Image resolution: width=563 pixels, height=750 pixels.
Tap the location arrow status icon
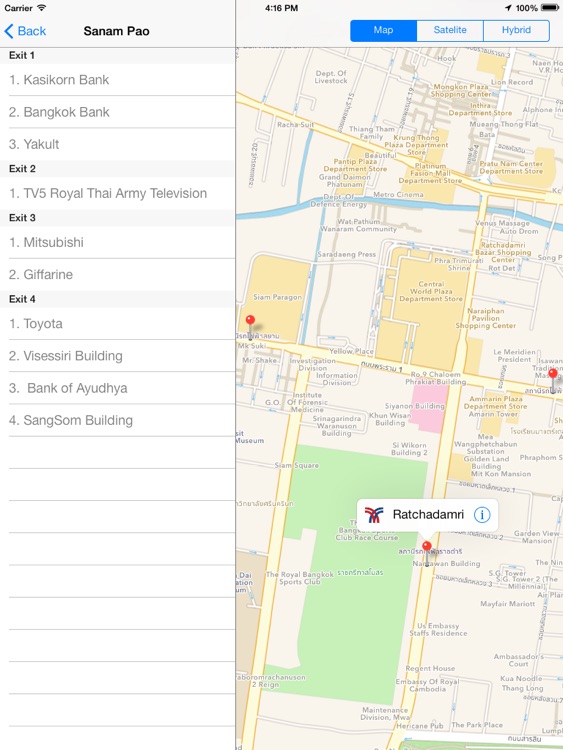508,8
